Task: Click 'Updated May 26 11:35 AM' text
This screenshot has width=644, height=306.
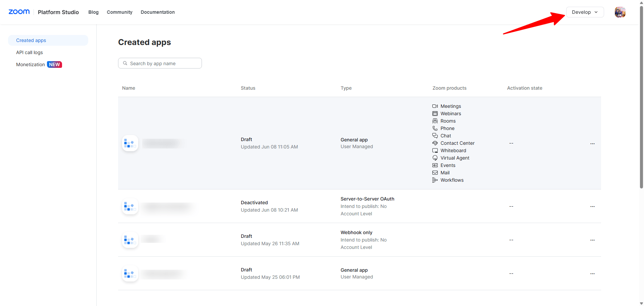Action: [x=270, y=244]
